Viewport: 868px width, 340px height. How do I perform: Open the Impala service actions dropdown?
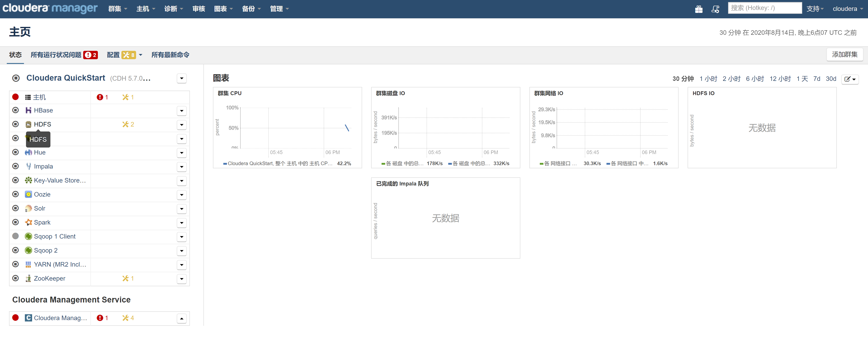point(182,167)
